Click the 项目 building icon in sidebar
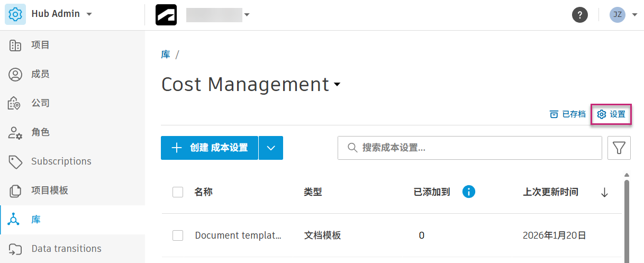This screenshot has height=263, width=644. [16, 46]
